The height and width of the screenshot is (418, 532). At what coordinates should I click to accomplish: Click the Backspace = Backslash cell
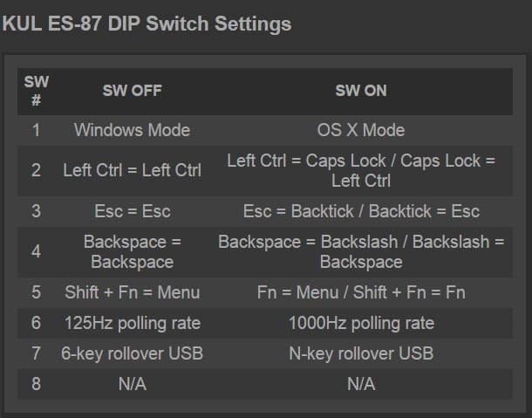(x=361, y=251)
